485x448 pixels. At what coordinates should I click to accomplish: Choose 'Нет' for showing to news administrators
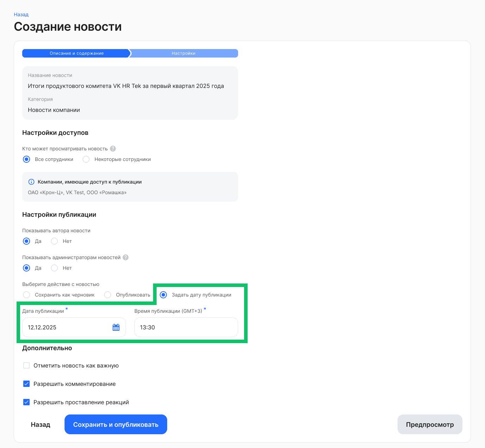tap(54, 268)
